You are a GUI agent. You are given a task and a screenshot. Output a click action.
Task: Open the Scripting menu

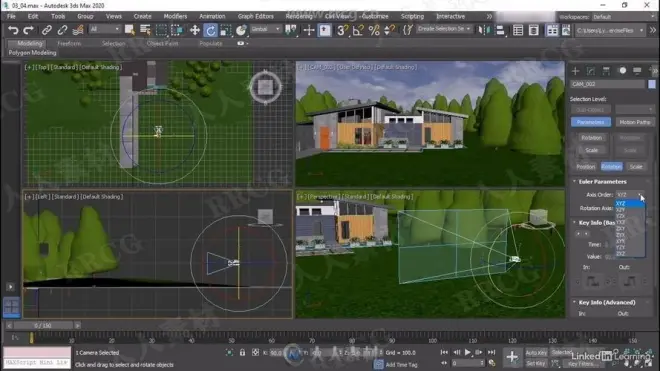[412, 16]
